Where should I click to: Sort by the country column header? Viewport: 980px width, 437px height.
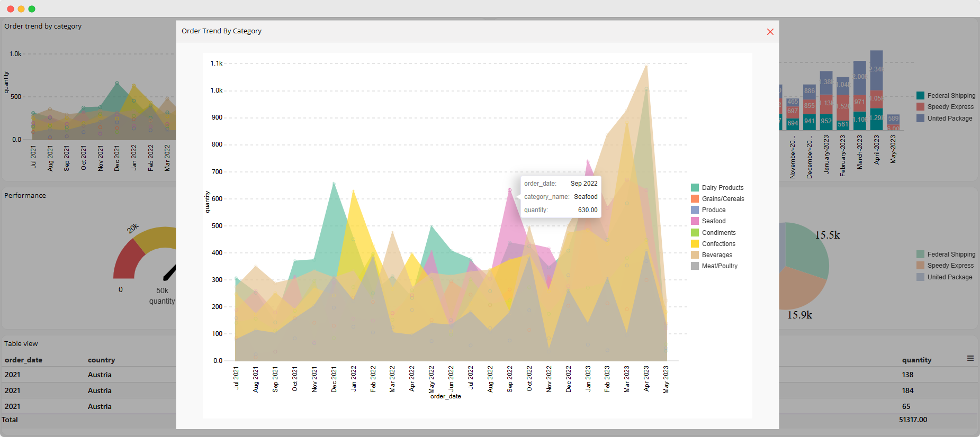tap(101, 360)
